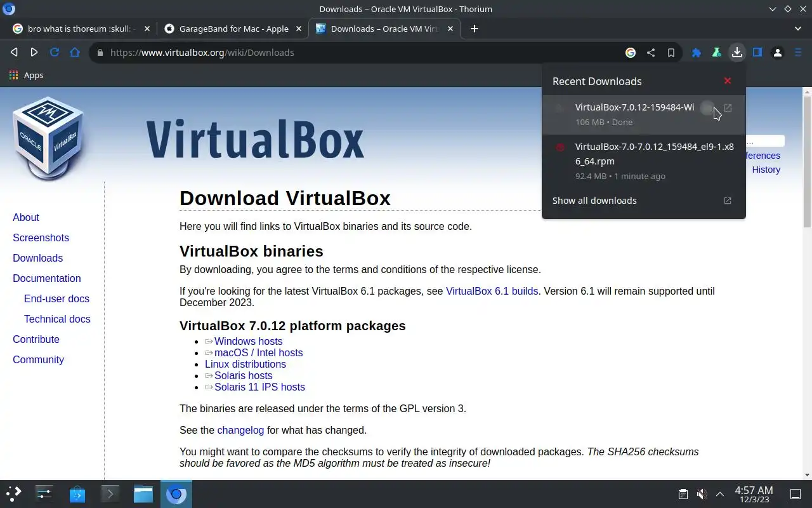Open the Thorium main menu icon
812x508 pixels.
[x=798, y=53]
